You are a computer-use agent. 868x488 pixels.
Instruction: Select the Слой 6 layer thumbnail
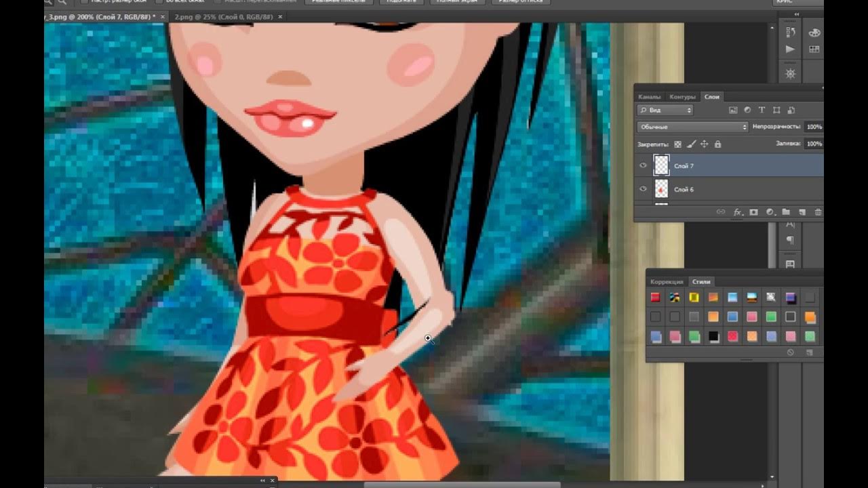[661, 189]
